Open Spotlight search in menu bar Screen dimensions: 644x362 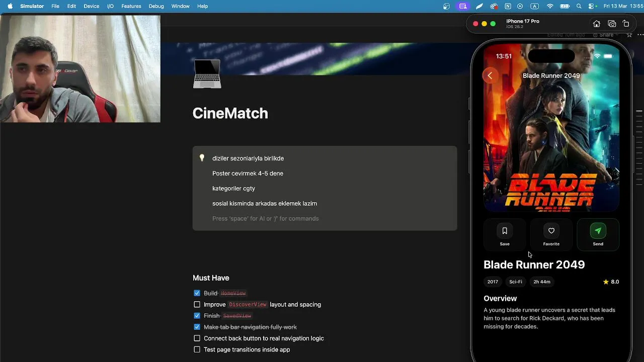coord(579,6)
